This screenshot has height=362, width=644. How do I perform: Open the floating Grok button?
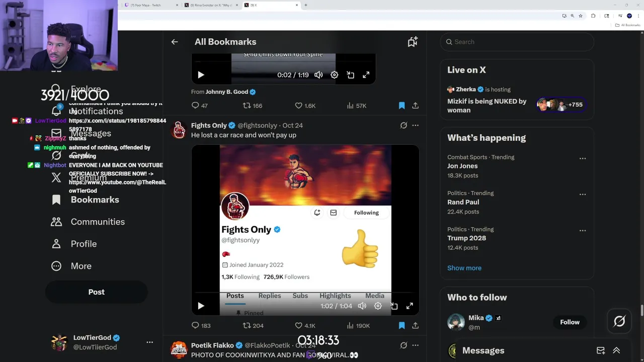(x=619, y=321)
